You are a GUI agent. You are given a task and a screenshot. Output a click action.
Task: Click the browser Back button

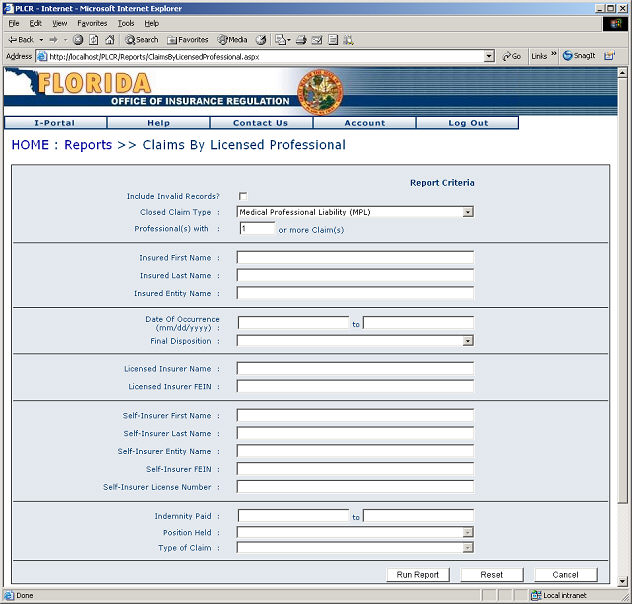pos(20,40)
